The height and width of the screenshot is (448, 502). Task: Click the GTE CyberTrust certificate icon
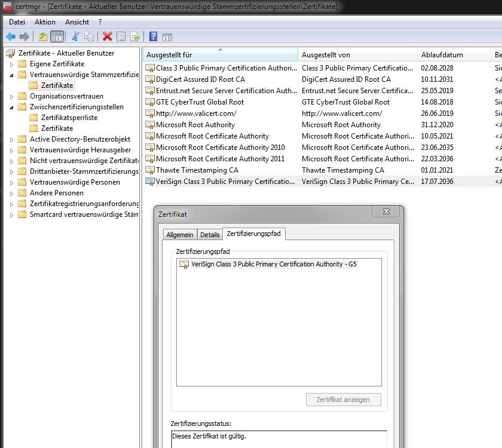tap(150, 102)
